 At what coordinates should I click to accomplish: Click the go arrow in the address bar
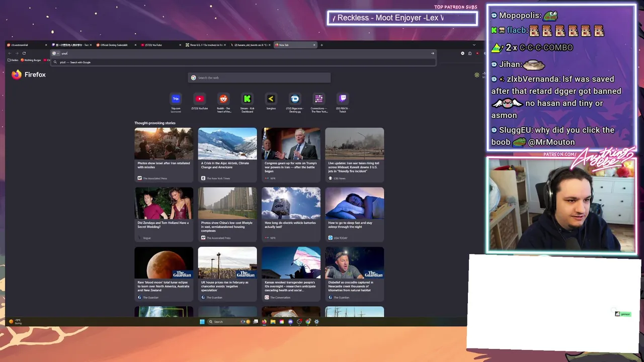pyautogui.click(x=432, y=53)
